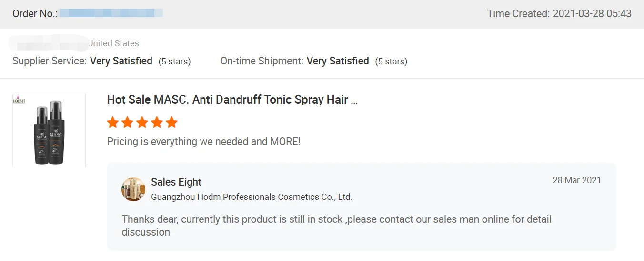Open Guangzhou Hodm Professionals Cosmetics Co., Ltd. link
644x261 pixels.
pos(252,197)
